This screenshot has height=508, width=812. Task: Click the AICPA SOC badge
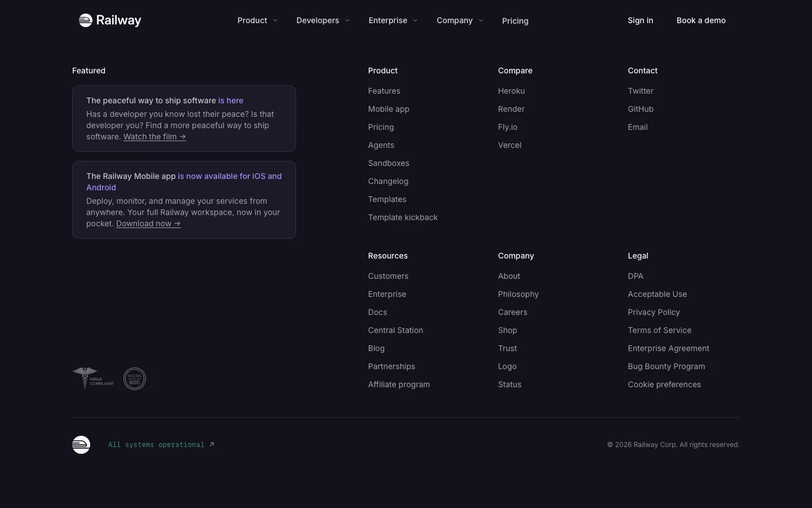pos(135,379)
